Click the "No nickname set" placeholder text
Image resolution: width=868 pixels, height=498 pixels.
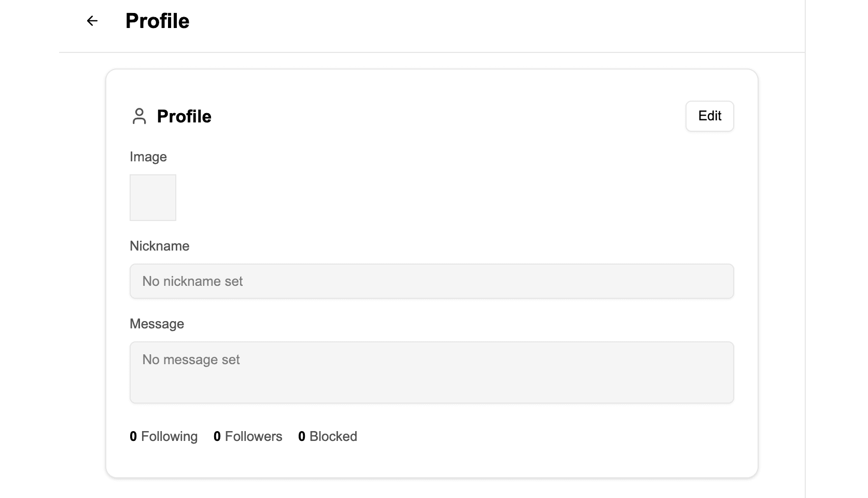tap(192, 281)
